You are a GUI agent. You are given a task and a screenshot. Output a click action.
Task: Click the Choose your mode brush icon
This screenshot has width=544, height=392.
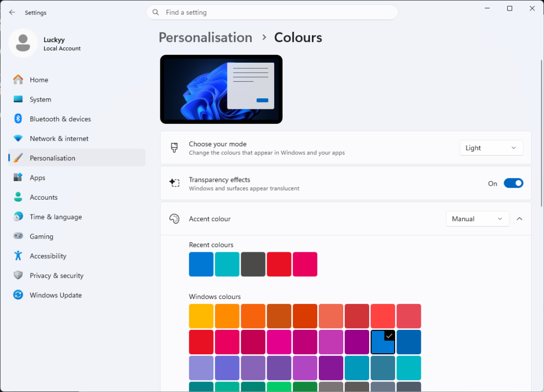coord(174,148)
